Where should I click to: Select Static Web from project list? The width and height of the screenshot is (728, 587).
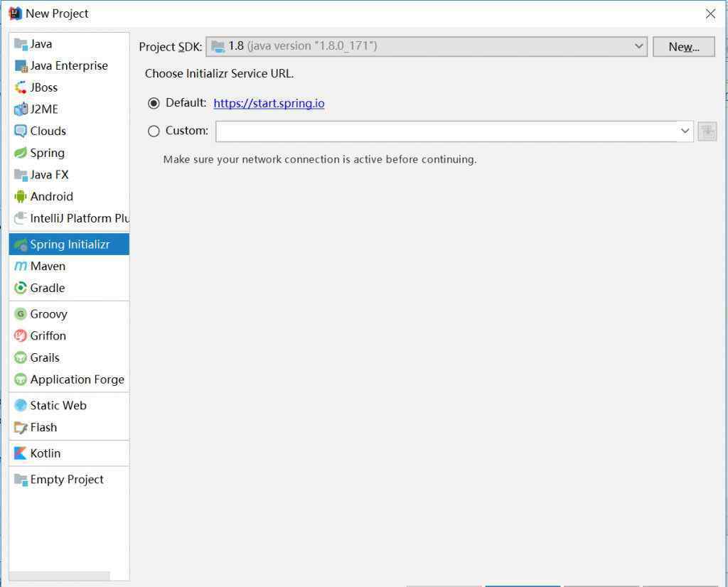[58, 406]
